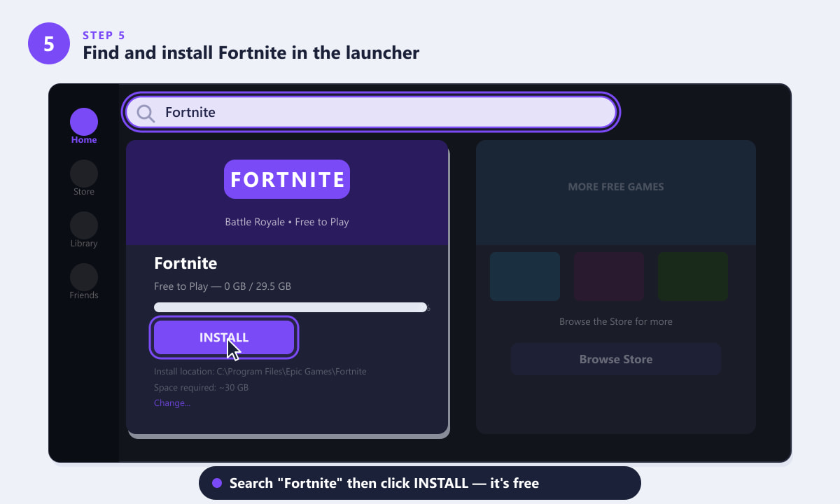Click the Fortnite download progress bar
The width and height of the screenshot is (840, 504).
pyautogui.click(x=290, y=307)
